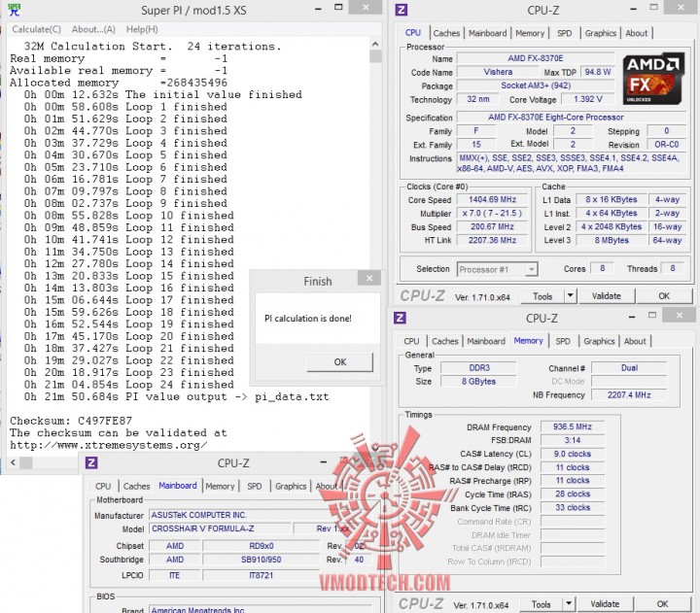
Task: Click the Checksum: C497FE87 line
Action: [x=71, y=421]
